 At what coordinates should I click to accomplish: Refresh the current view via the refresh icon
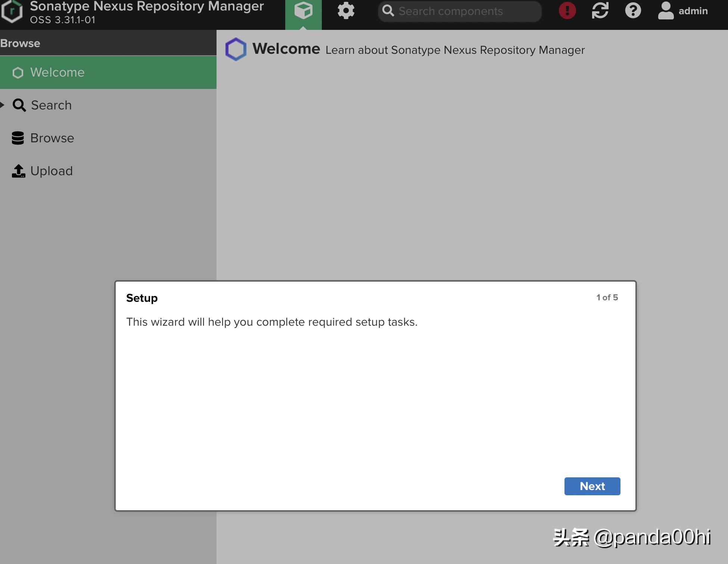[x=600, y=11]
